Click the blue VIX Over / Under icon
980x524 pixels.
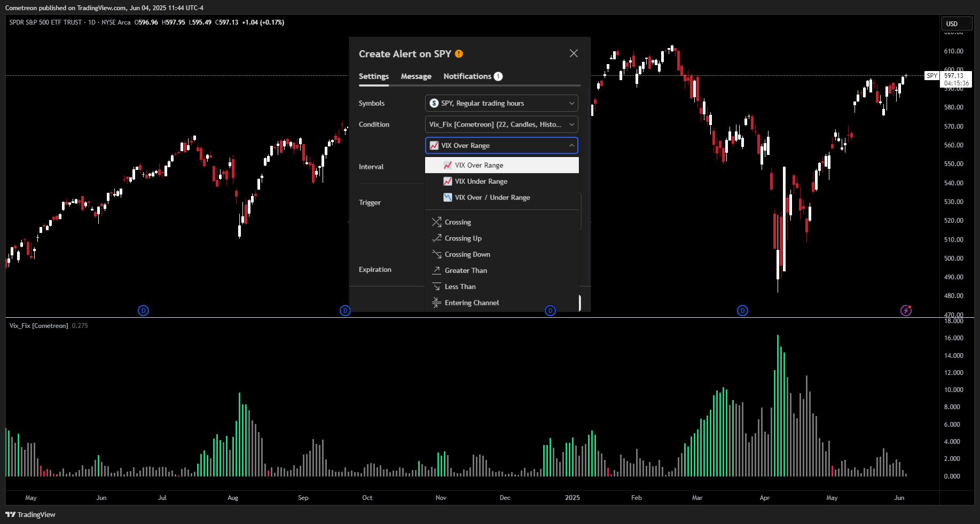coord(448,197)
